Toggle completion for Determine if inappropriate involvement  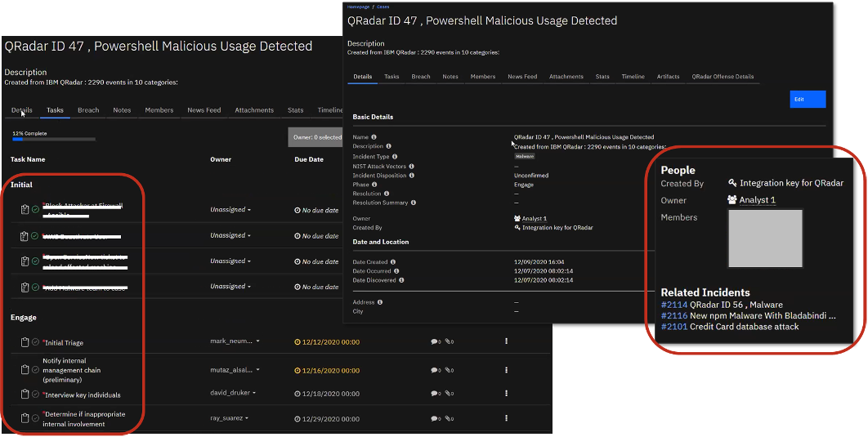click(35, 419)
